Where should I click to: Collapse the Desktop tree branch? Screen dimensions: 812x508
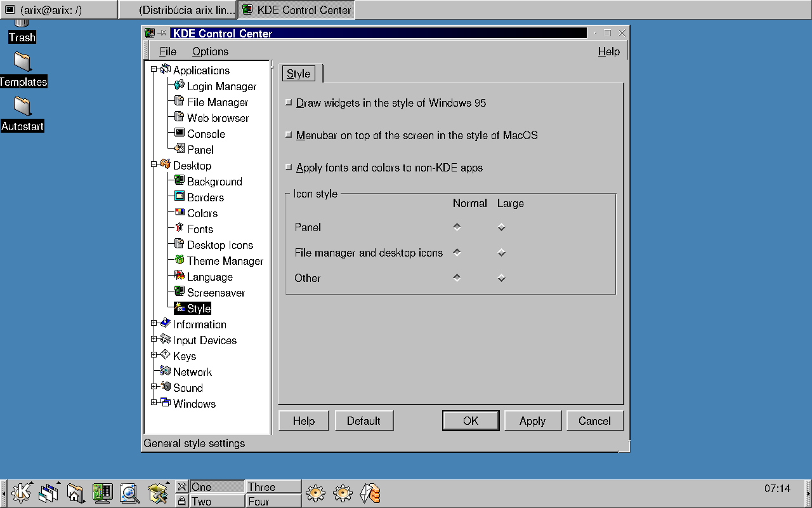154,164
